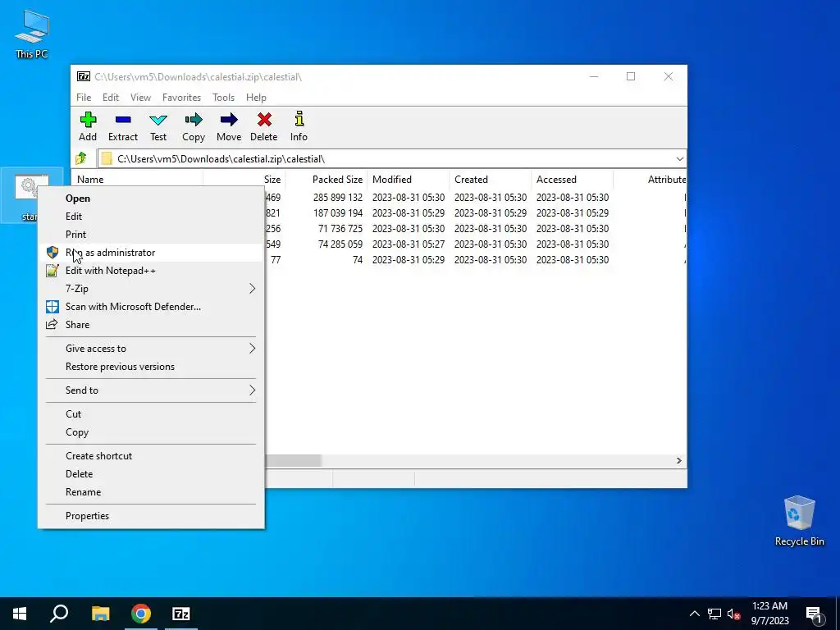Viewport: 840px width, 630px height.
Task: Switch to 7-Zip on the taskbar
Action: coord(181,614)
